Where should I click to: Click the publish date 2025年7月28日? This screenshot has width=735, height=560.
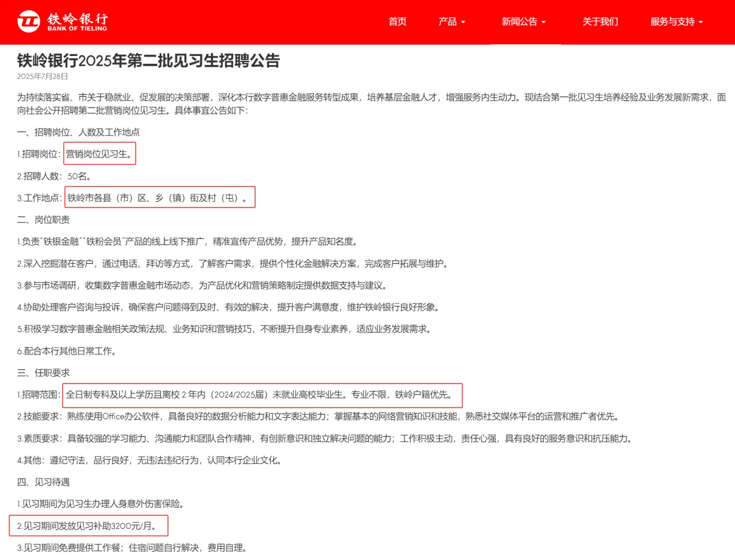[x=43, y=77]
